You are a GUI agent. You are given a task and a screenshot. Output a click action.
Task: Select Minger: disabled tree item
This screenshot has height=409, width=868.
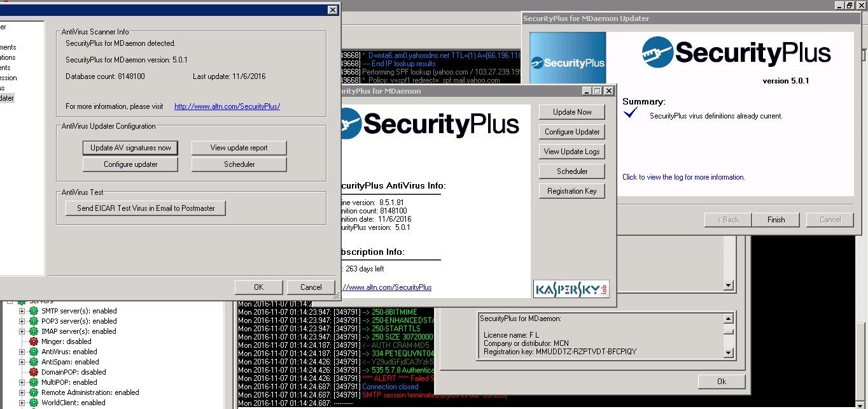coord(66,341)
